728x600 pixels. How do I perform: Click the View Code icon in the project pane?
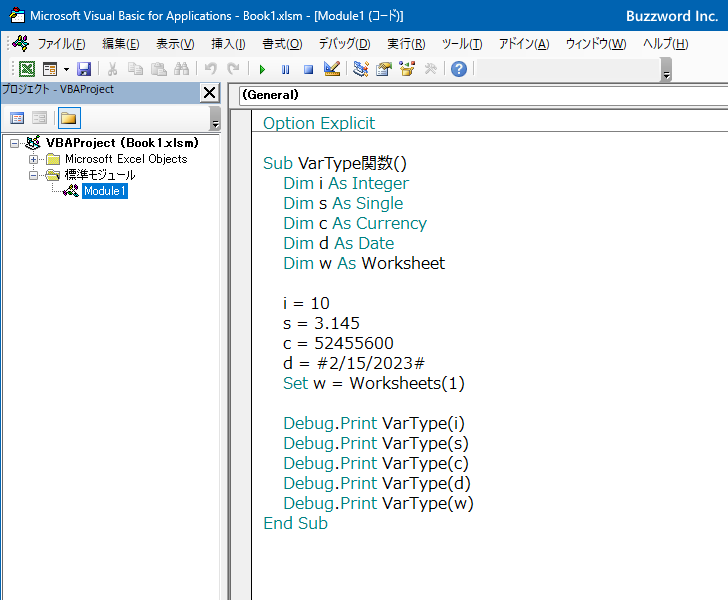[x=17, y=118]
